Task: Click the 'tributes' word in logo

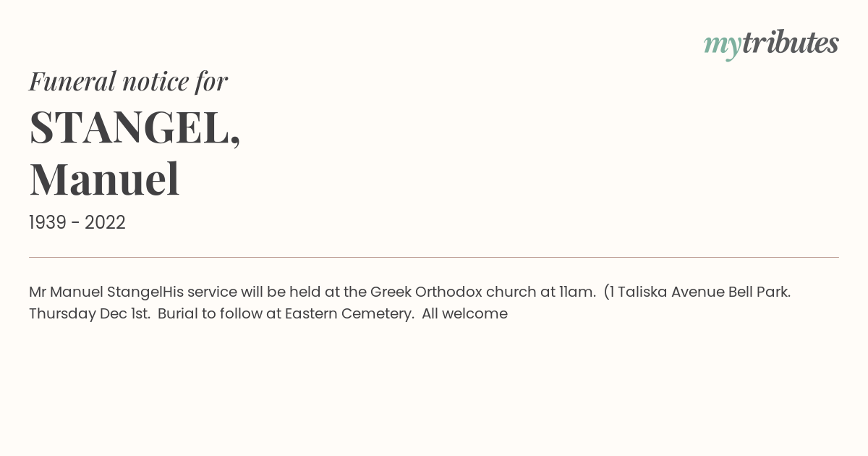Action: pos(791,42)
